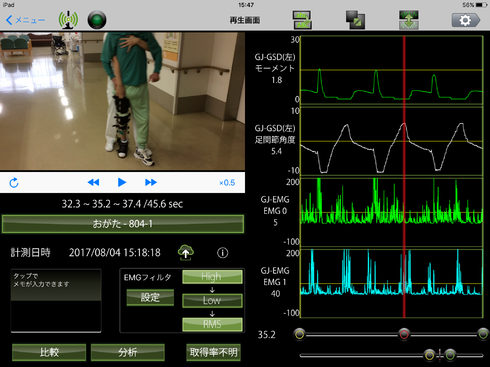
Task: Go back to メニュー
Action: click(x=25, y=20)
